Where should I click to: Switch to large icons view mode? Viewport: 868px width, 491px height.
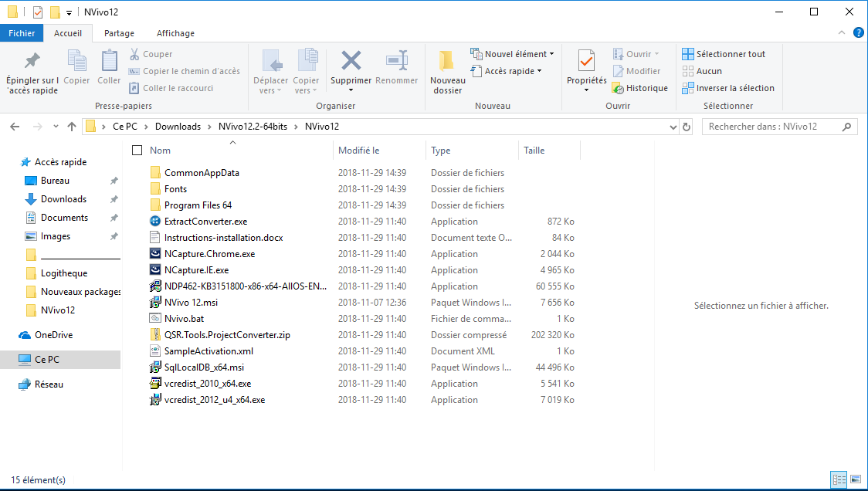[x=855, y=479]
